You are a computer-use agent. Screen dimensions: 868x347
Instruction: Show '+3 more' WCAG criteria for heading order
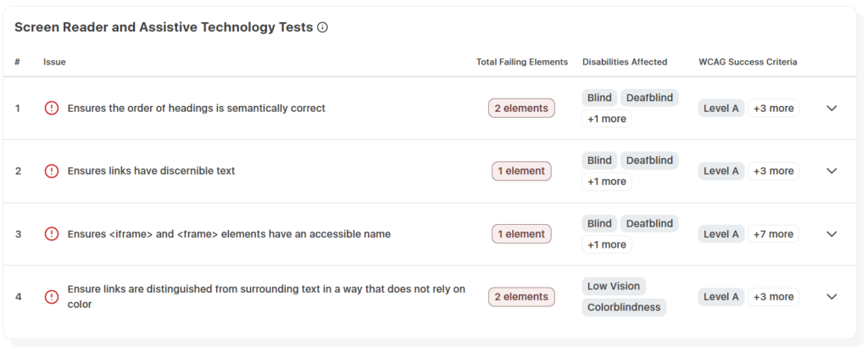[773, 109]
